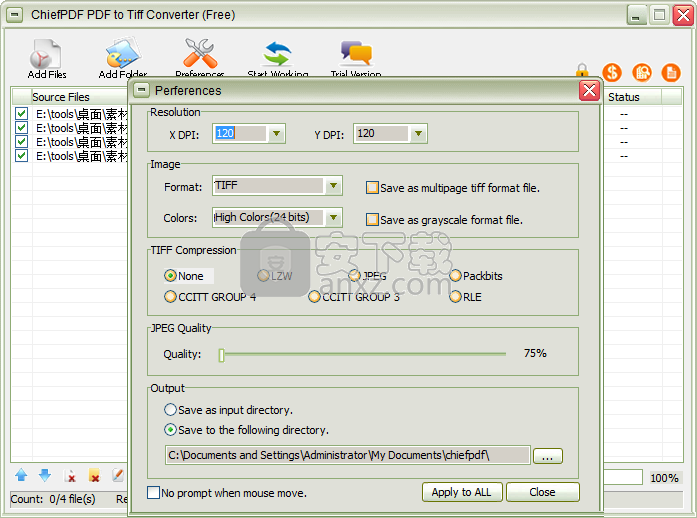Open the main window system menu icon

pyautogui.click(x=15, y=15)
